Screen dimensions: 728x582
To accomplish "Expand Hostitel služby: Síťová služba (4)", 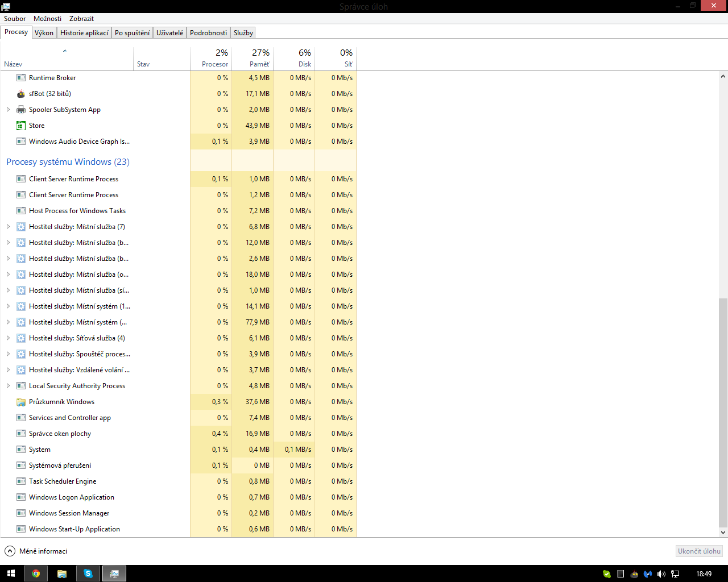I will click(x=8, y=338).
